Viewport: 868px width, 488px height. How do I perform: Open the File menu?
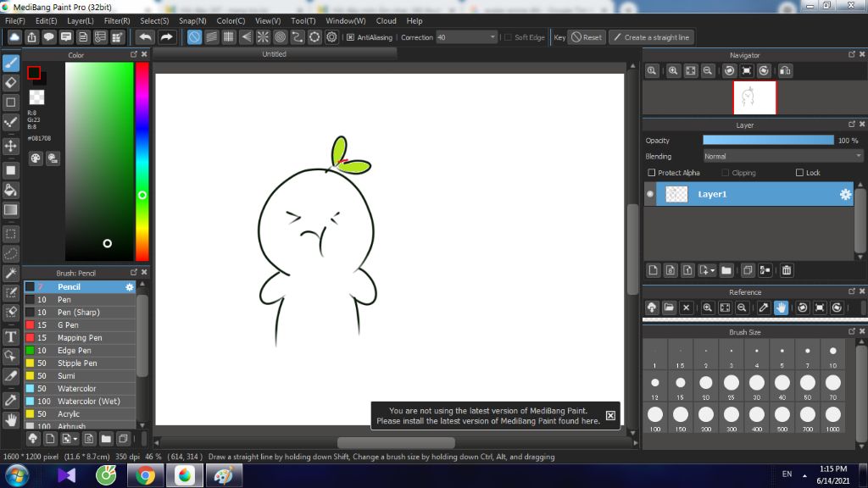pyautogui.click(x=15, y=20)
